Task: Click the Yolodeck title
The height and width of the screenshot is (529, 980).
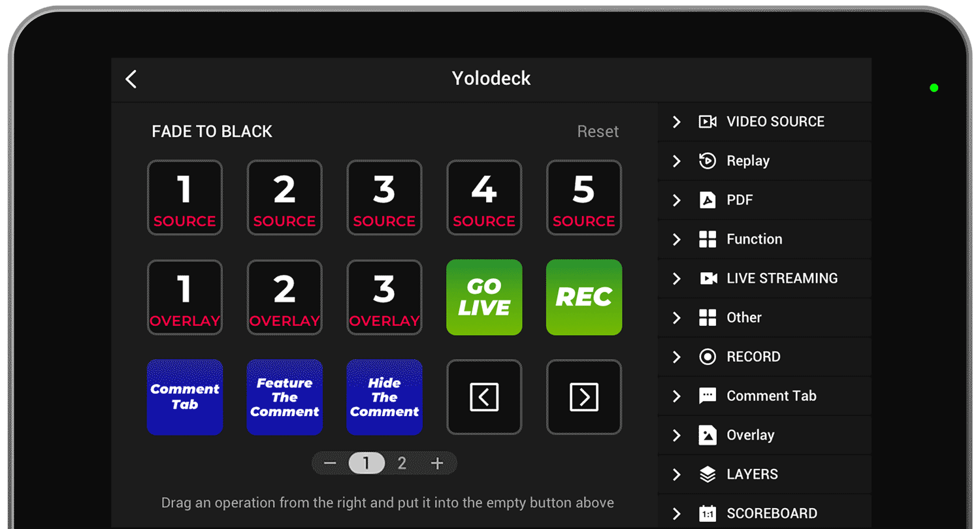Action: point(491,78)
